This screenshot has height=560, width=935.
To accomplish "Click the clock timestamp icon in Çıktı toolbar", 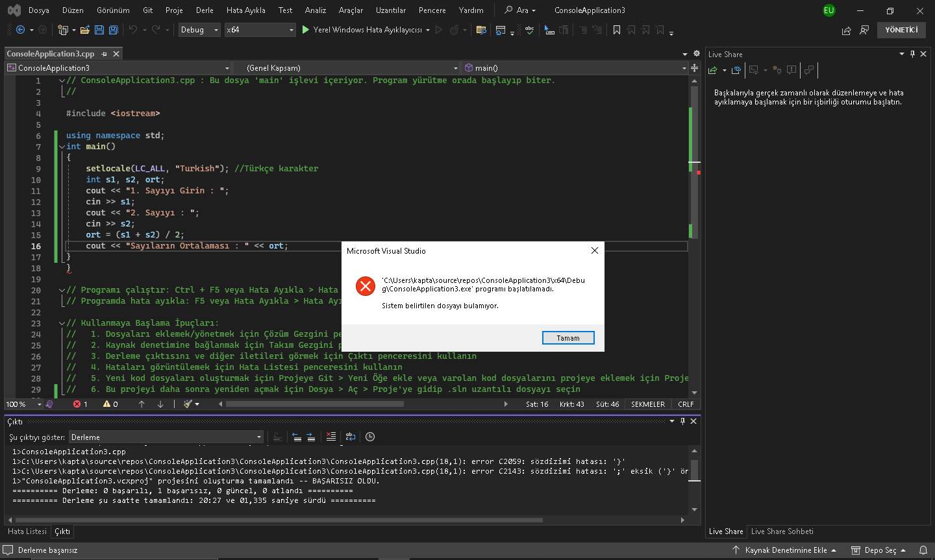I will [370, 437].
